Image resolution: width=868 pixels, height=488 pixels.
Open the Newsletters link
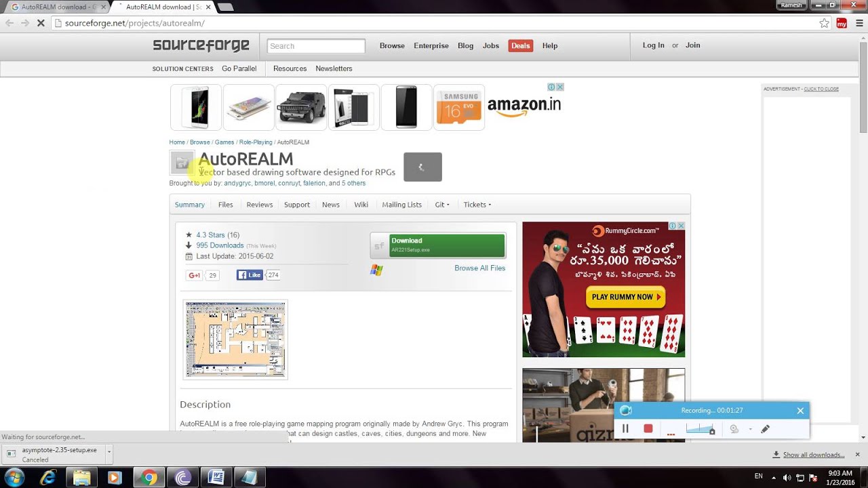334,68
